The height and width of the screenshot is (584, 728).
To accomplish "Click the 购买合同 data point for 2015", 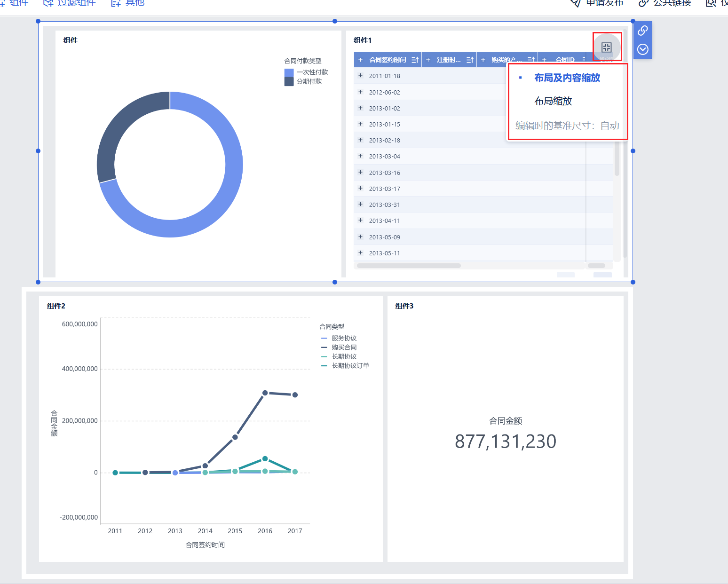I will click(235, 437).
